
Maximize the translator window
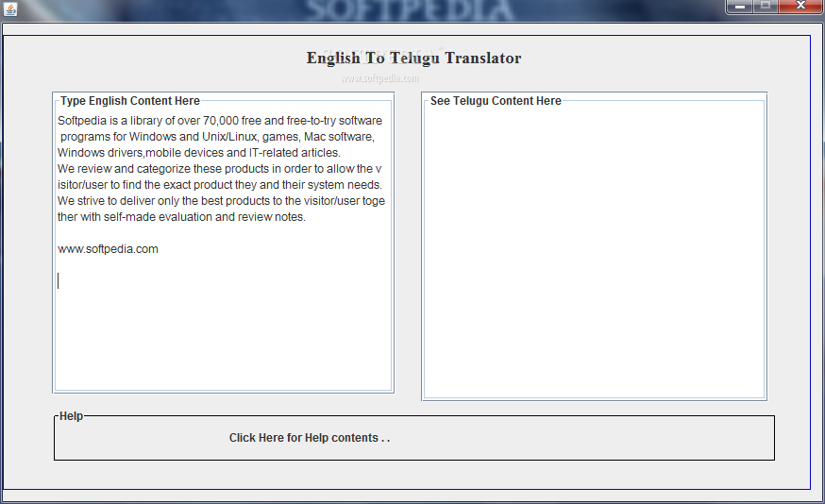coord(766,7)
